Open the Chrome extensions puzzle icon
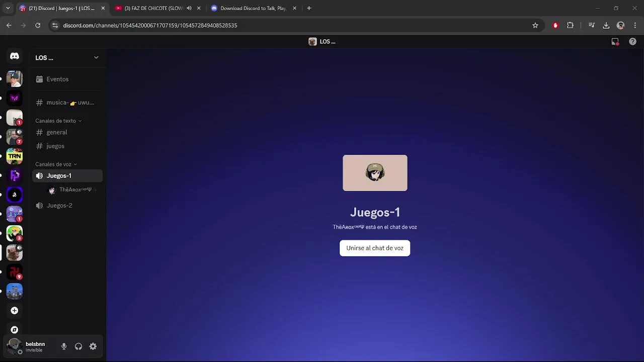The image size is (644, 362). tap(570, 25)
